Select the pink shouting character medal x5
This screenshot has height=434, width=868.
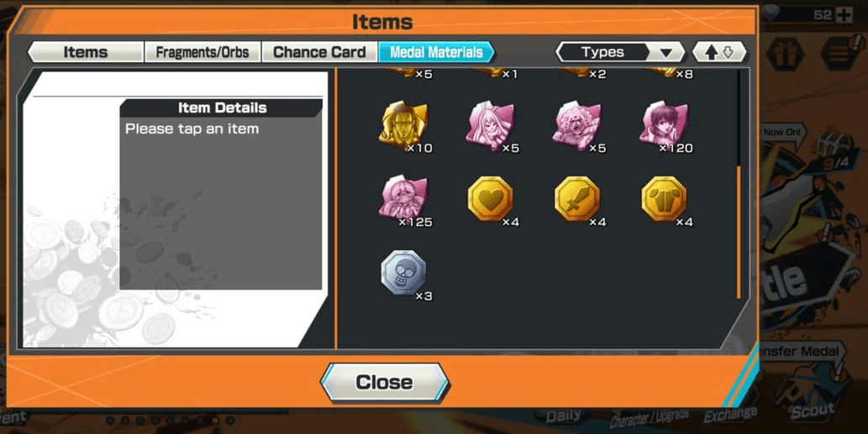[x=576, y=125]
